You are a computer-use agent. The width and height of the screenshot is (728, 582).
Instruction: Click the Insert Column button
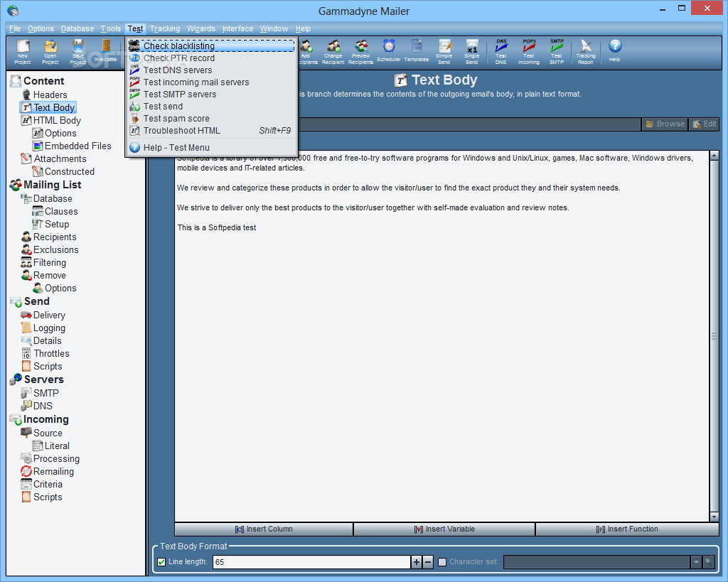264,529
